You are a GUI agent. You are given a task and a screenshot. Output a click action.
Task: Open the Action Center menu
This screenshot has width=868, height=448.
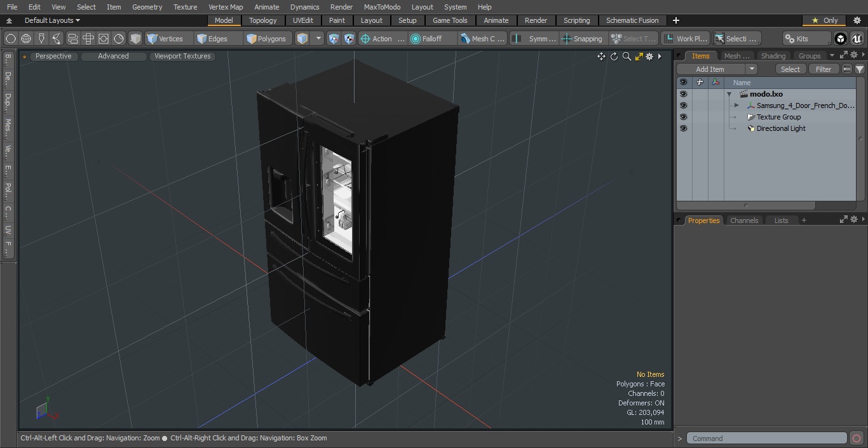(383, 39)
